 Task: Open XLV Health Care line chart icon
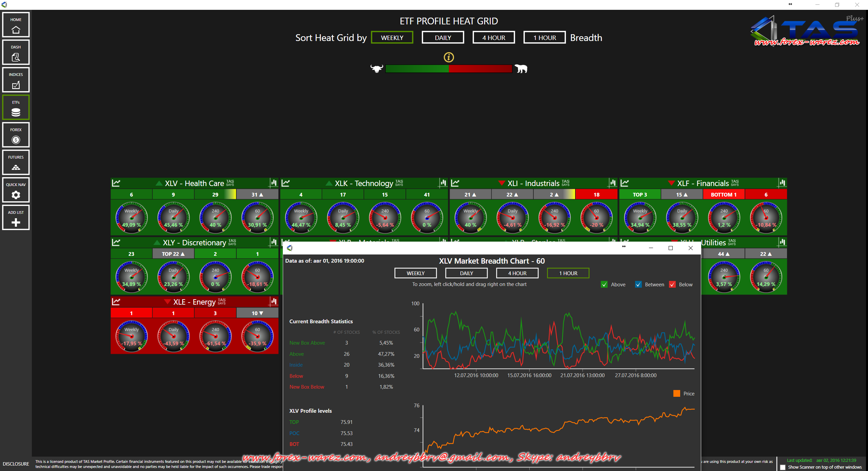coord(116,183)
